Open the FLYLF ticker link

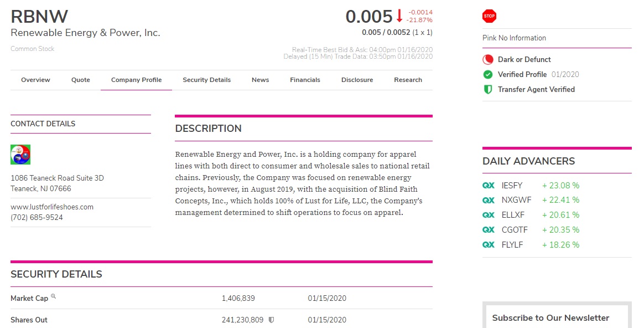pos(512,244)
